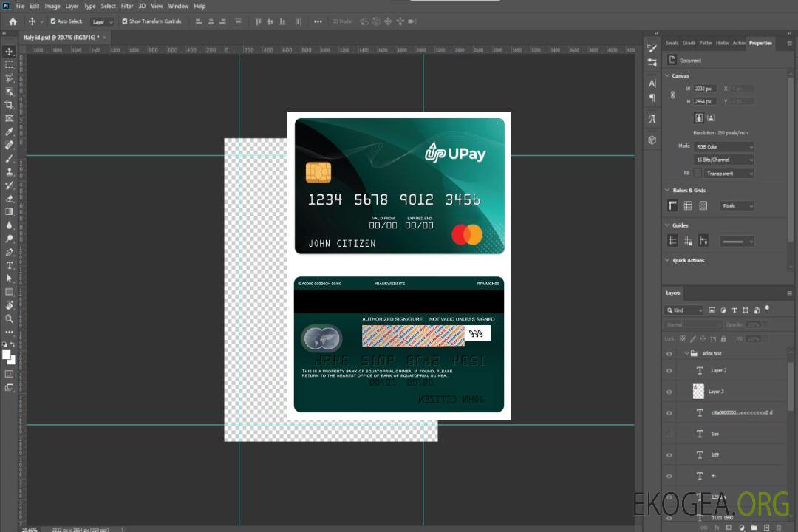The height and width of the screenshot is (532, 798).
Task: Collapse the Quick Actions section
Action: tap(667, 260)
